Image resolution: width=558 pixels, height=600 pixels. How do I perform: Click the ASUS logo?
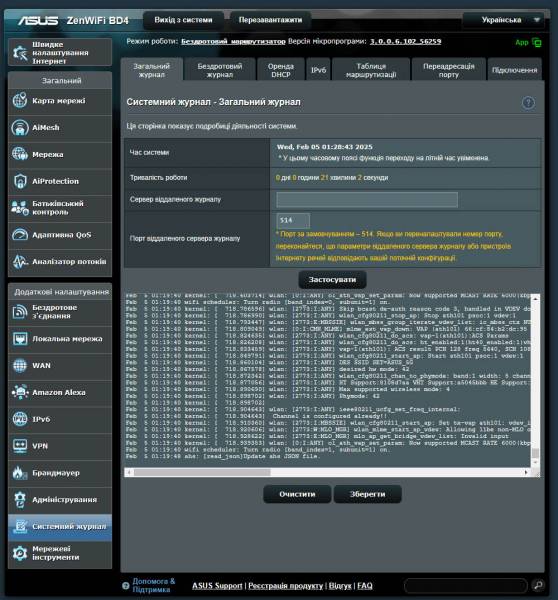38,20
